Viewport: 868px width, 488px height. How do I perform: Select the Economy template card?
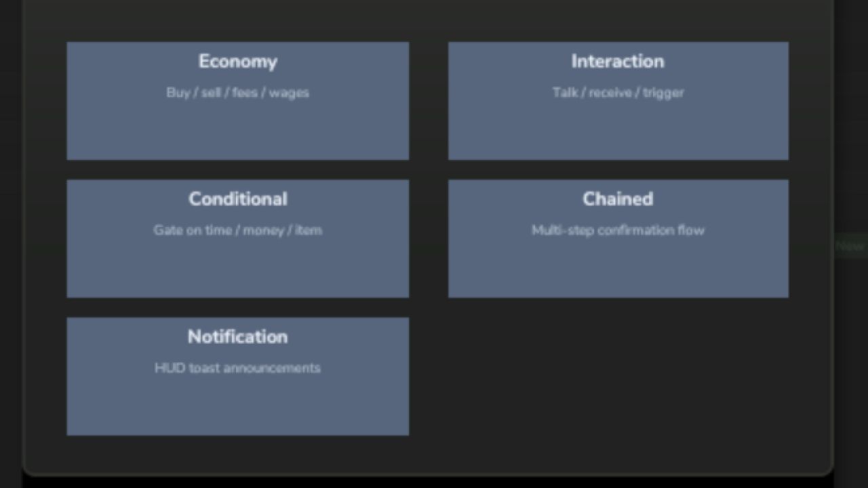click(x=237, y=100)
